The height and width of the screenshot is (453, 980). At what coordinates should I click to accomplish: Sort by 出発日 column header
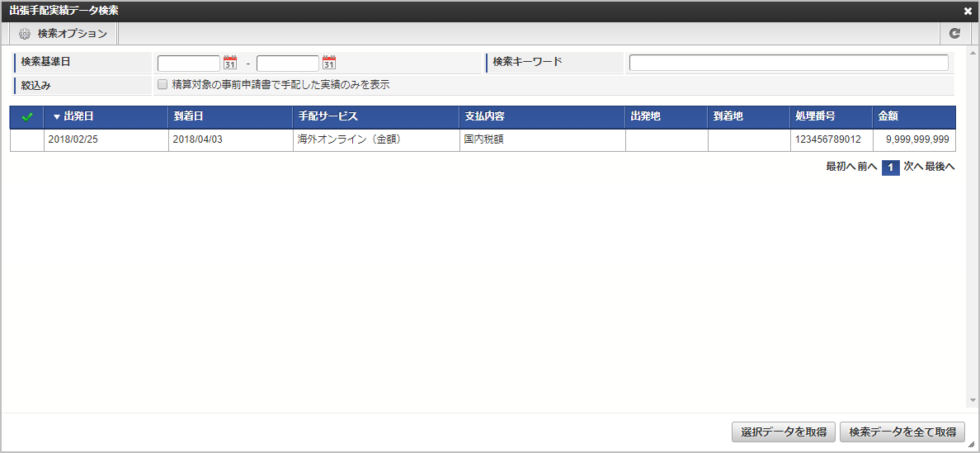point(78,116)
